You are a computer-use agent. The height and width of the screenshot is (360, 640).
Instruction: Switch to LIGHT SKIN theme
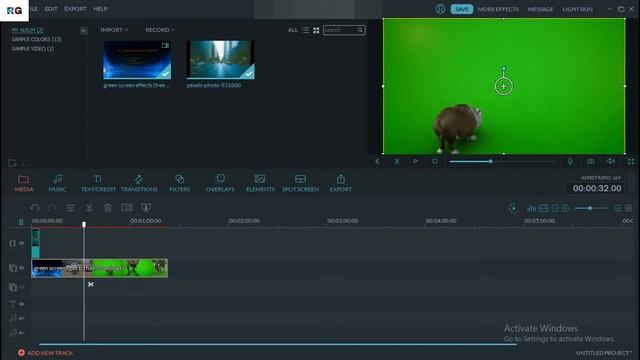click(578, 9)
